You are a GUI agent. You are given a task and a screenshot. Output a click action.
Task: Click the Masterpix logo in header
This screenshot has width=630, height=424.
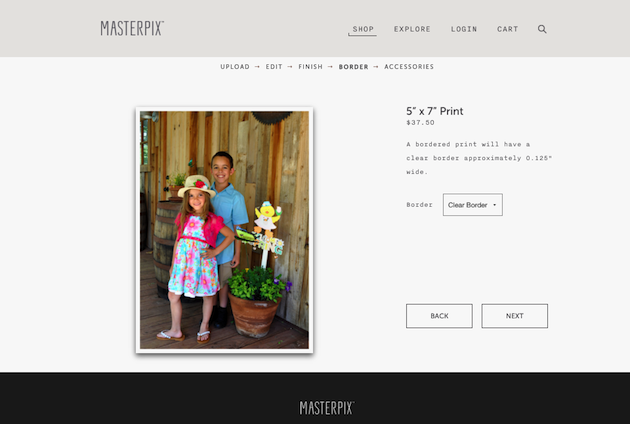click(x=132, y=29)
